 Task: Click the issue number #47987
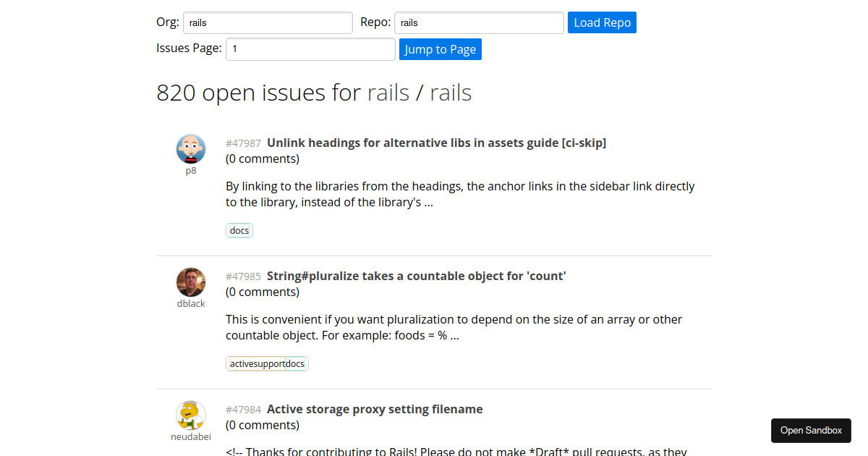(x=243, y=143)
